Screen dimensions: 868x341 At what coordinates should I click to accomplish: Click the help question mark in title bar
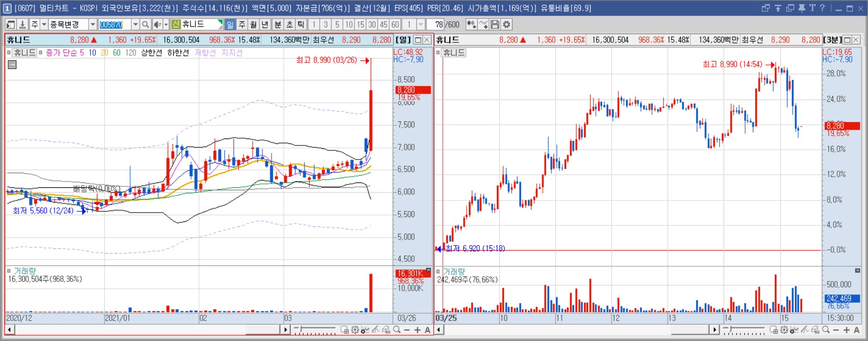(x=822, y=8)
